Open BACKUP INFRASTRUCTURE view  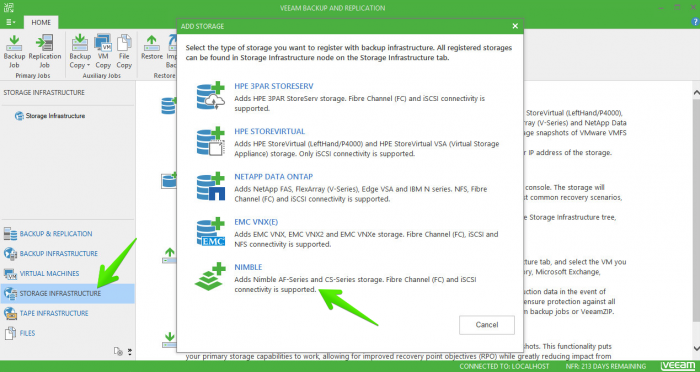pos(58,254)
